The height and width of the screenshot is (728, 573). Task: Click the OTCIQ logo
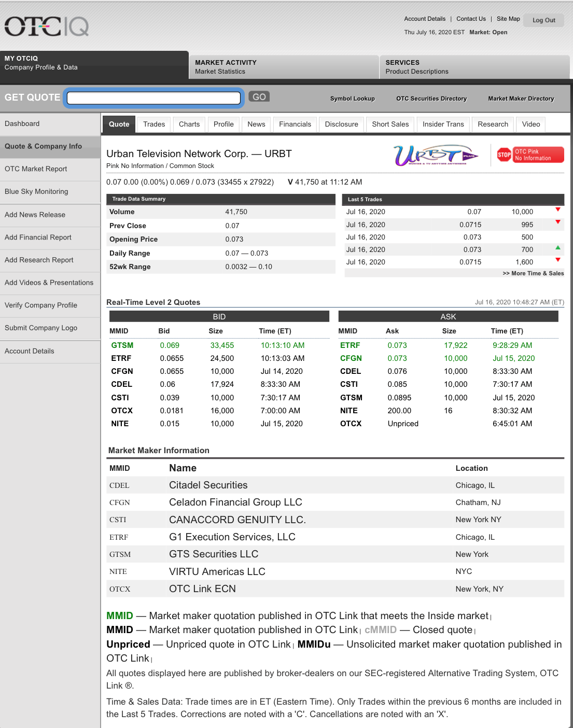(x=47, y=26)
